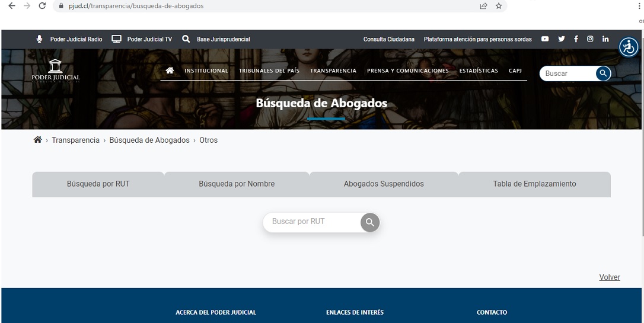Click the Acerca del Poder Judicial footer heading
This screenshot has height=323, width=644.
tap(216, 312)
